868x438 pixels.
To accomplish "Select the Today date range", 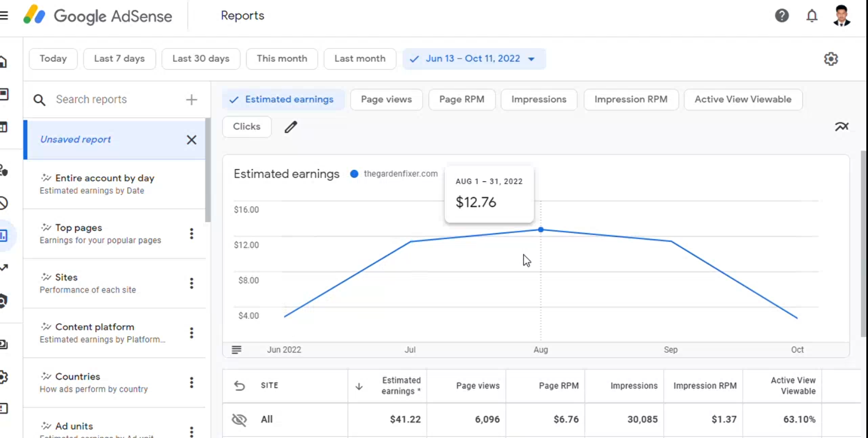I will 53,59.
